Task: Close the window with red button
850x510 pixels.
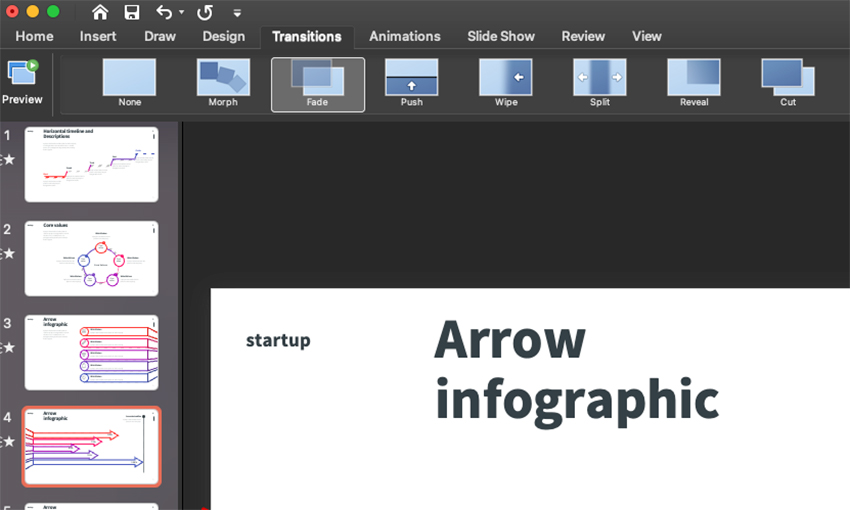Action: click(11, 11)
